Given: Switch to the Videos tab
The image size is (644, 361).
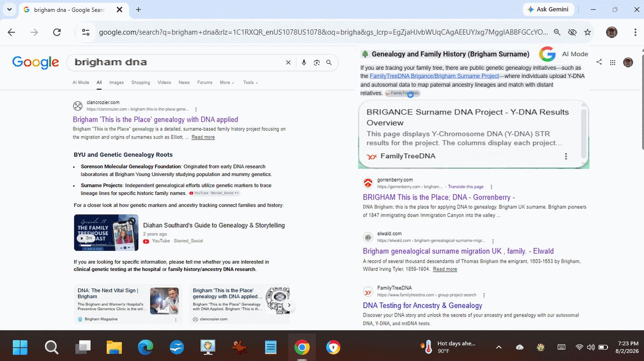Looking at the screenshot, I should click(164, 83).
